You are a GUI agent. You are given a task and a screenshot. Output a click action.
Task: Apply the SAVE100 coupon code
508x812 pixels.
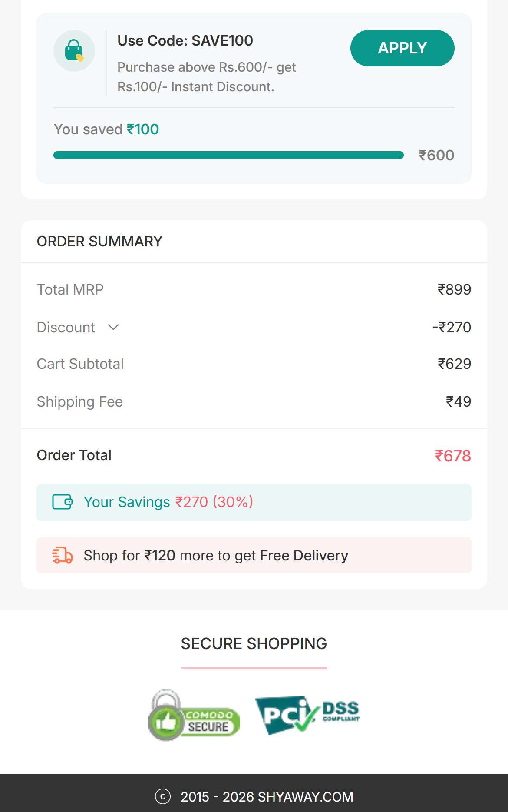pos(402,48)
